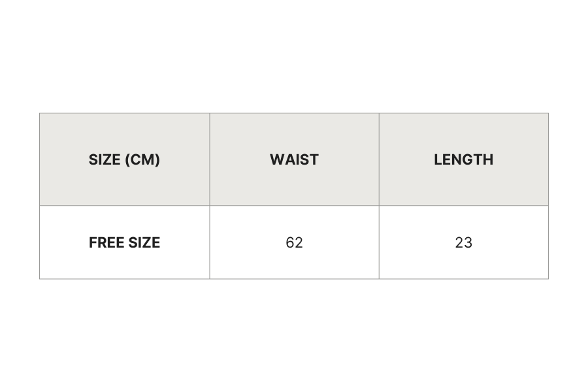
Task: Click the letter "W" in WAIST header
Action: 276,159
